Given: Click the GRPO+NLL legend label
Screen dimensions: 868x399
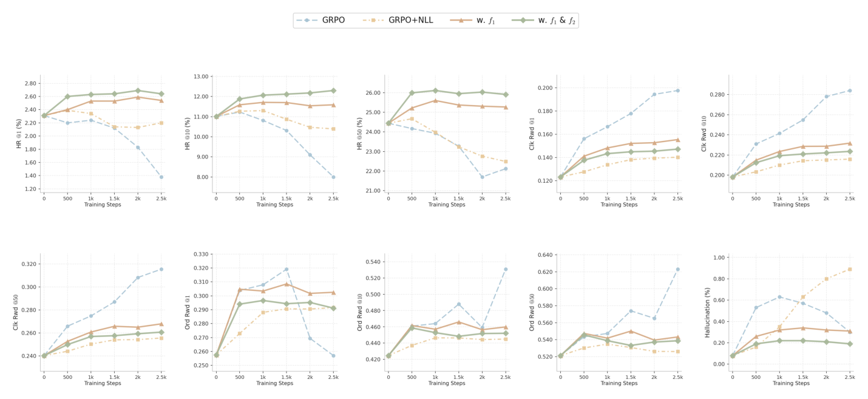Looking at the screenshot, I should (x=411, y=20).
